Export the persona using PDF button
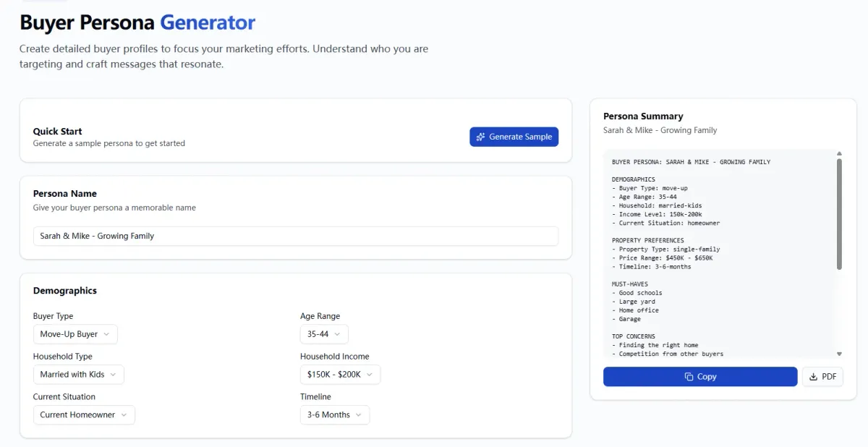The width and height of the screenshot is (868, 447). coord(822,377)
